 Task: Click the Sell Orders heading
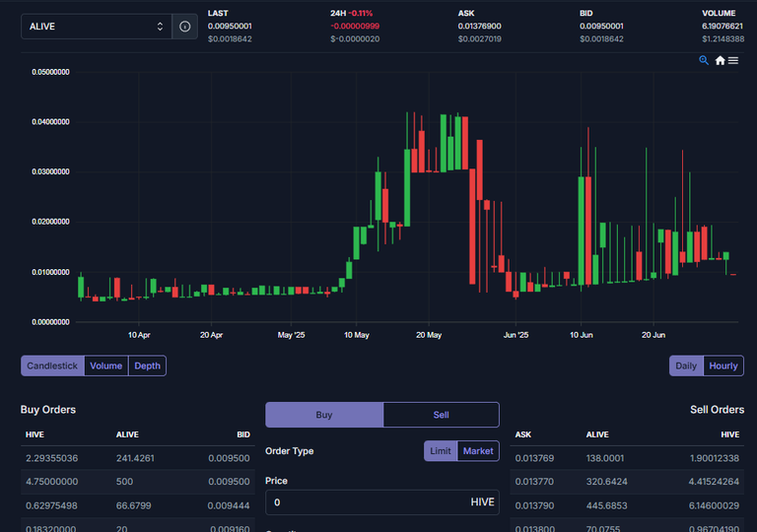[x=717, y=410]
